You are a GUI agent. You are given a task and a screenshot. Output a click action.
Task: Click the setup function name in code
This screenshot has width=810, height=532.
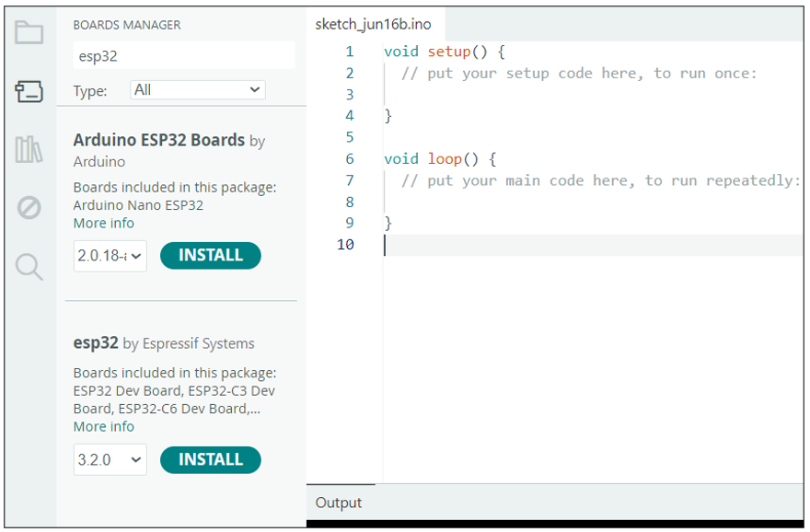pos(449,52)
